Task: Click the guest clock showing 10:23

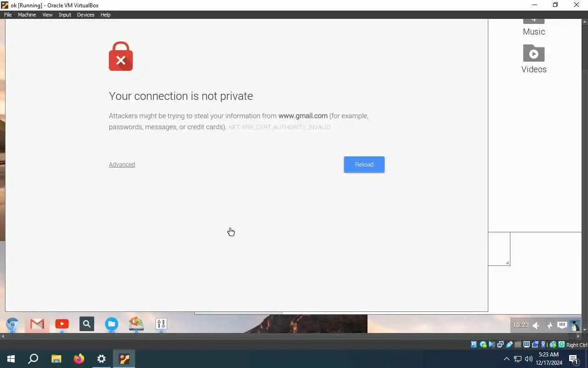Action: click(x=520, y=325)
